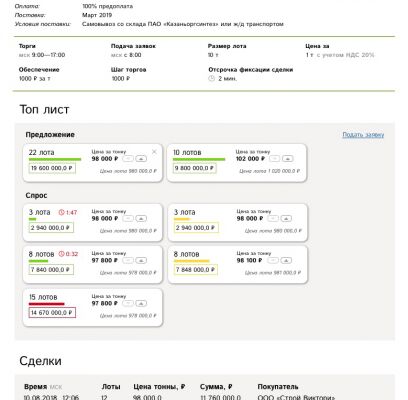Select the 9 800 000,0 ₽ sum field
408x400 pixels.
point(195,168)
